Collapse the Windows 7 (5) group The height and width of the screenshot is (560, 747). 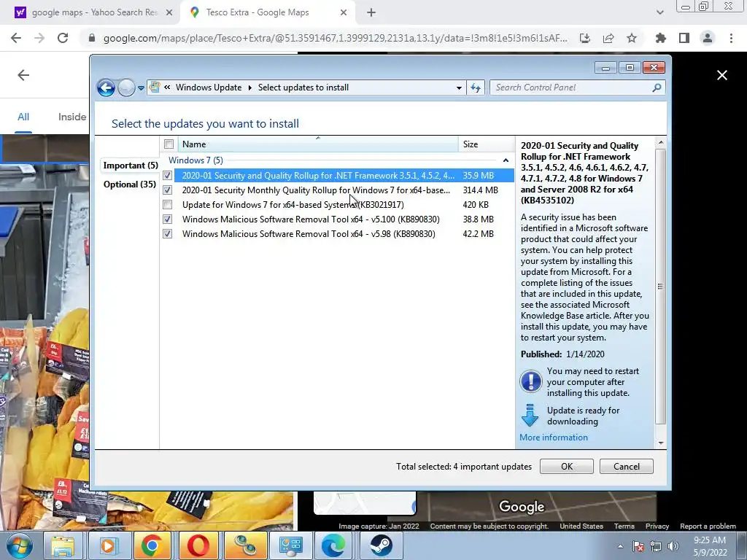[506, 160]
